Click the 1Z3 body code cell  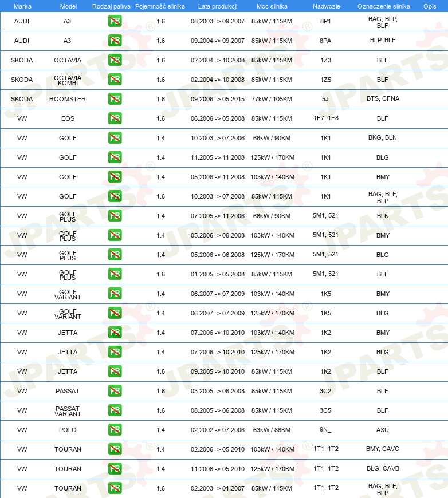(325, 60)
